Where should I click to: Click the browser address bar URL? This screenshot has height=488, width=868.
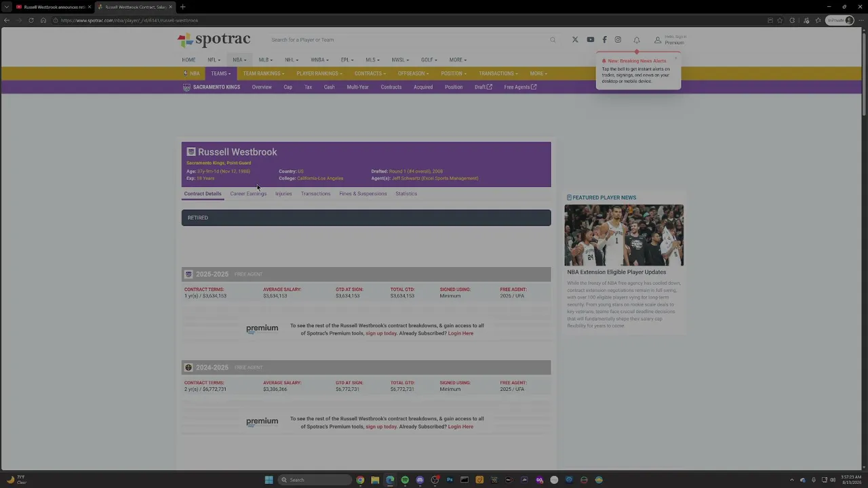pyautogui.click(x=129, y=20)
